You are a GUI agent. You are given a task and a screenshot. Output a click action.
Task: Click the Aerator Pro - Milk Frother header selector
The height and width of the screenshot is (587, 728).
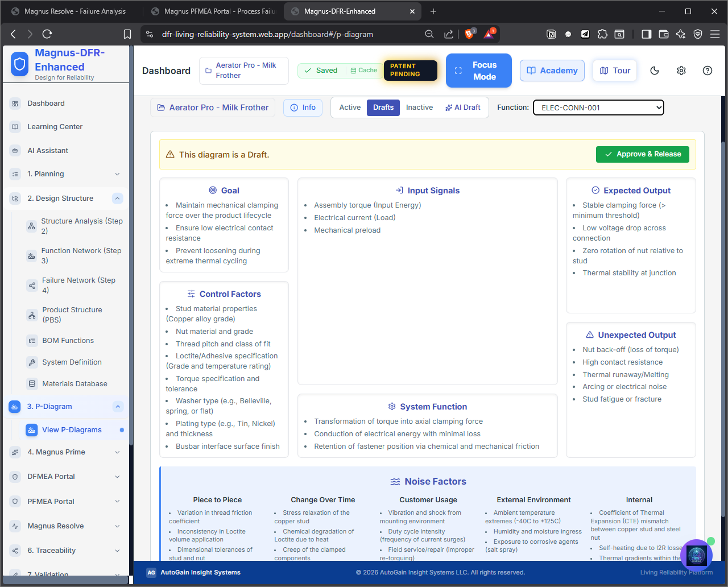(244, 71)
